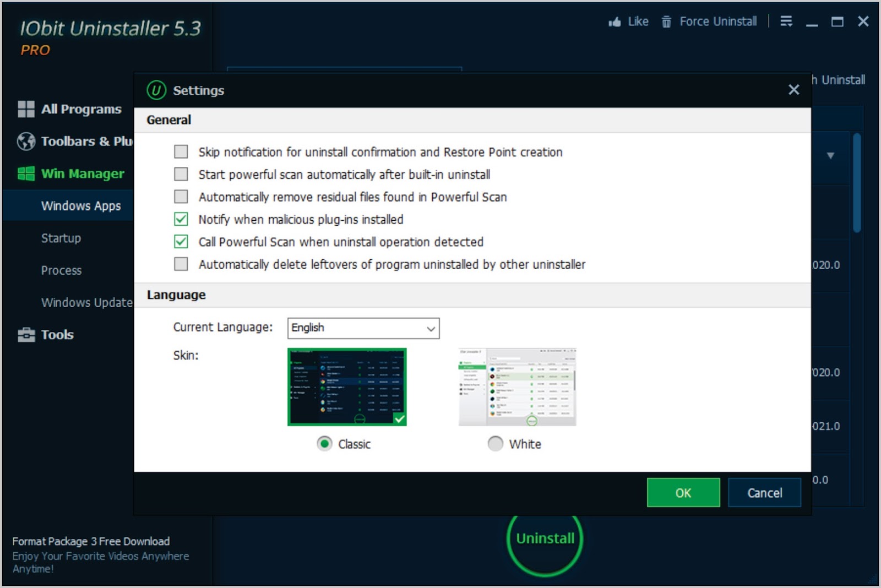Choose the Classic dark skin thumbnail
The height and width of the screenshot is (588, 881).
[347, 386]
